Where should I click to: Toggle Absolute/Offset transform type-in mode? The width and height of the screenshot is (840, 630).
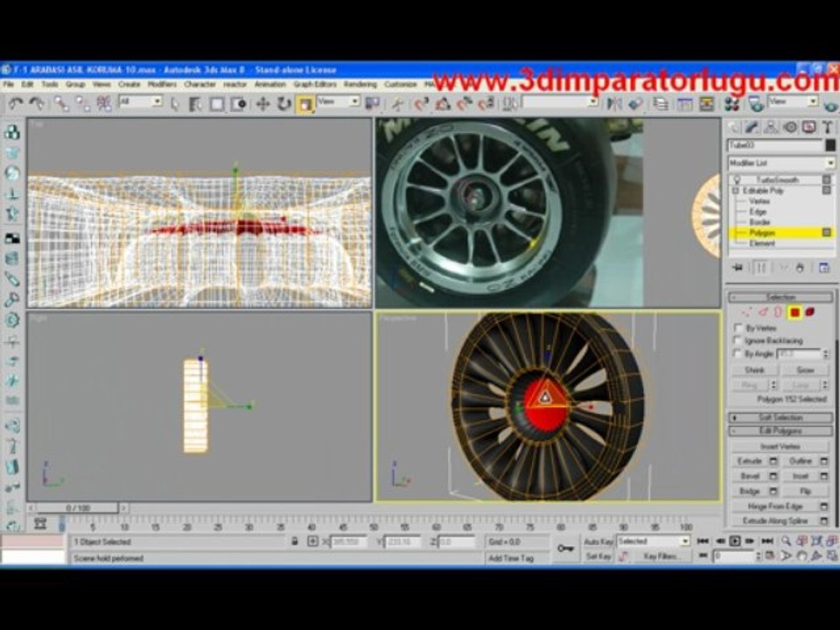click(313, 542)
